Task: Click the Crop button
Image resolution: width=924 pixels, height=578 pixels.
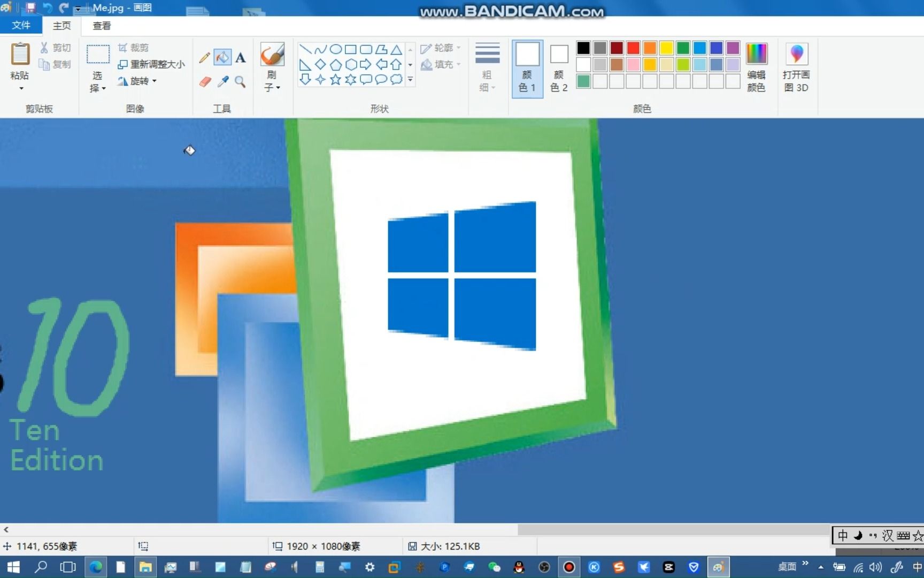Action: click(x=133, y=48)
